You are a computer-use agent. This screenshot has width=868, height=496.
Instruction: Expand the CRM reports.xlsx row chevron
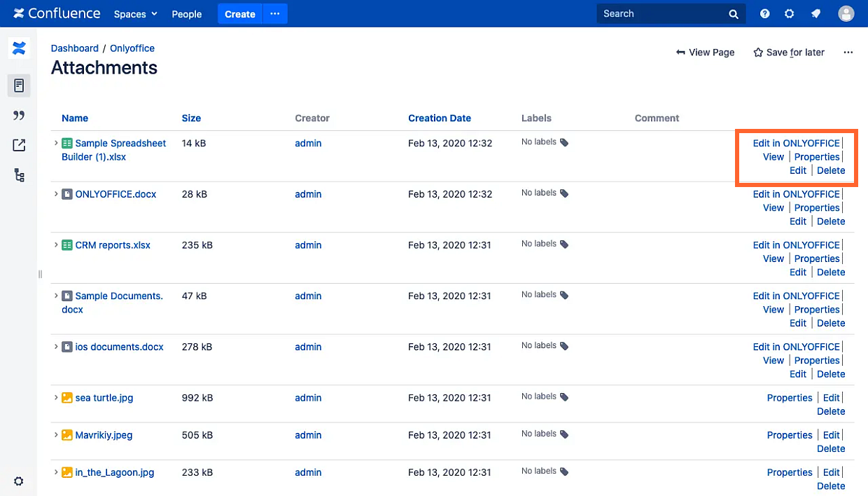click(x=56, y=245)
